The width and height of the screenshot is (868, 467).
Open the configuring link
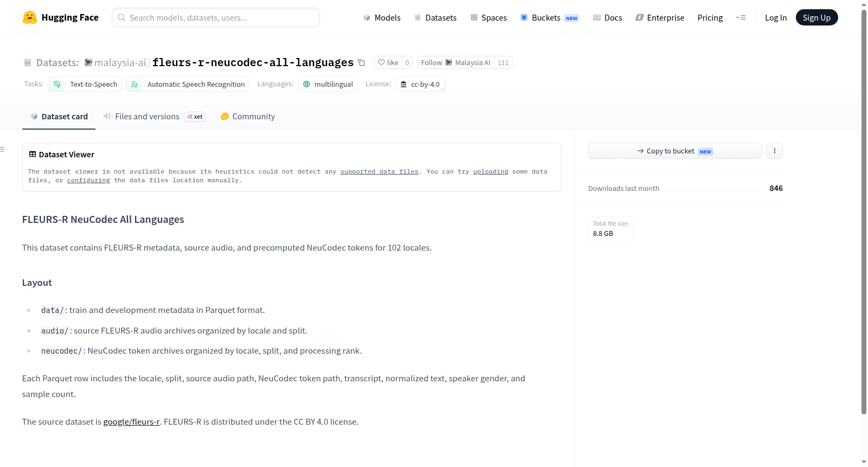pyautogui.click(x=88, y=180)
